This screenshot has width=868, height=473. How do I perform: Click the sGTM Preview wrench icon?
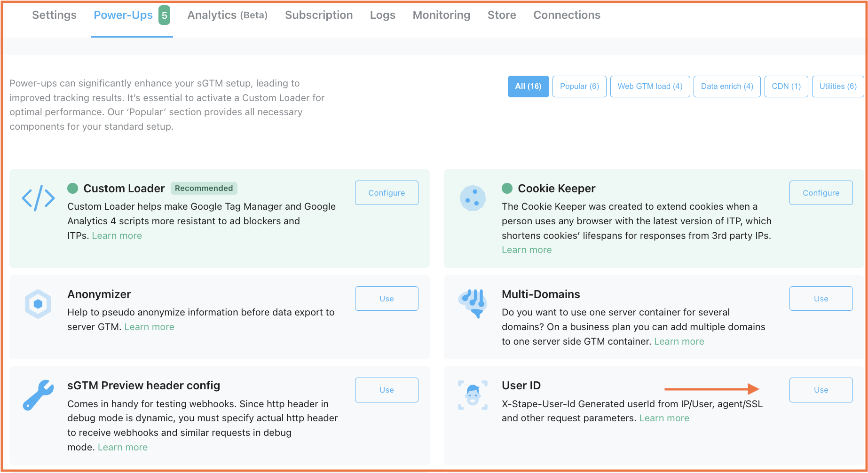[38, 394]
